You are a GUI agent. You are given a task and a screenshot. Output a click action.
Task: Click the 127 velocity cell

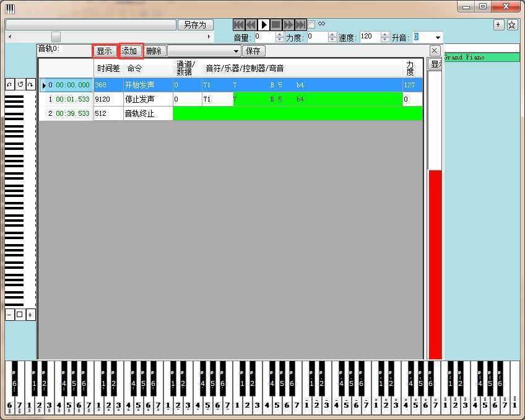(412, 85)
